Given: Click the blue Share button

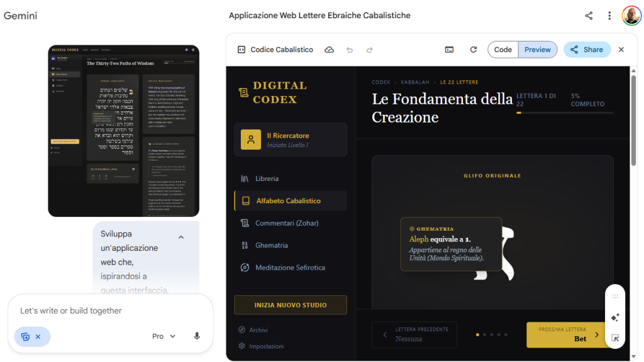Looking at the screenshot, I should 586,50.
